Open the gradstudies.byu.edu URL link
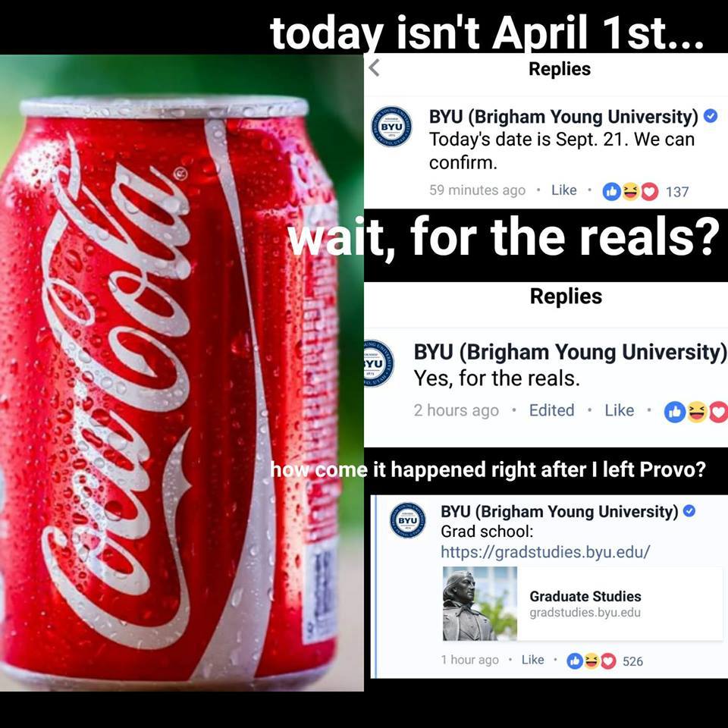This screenshot has height=728, width=728. (x=545, y=552)
